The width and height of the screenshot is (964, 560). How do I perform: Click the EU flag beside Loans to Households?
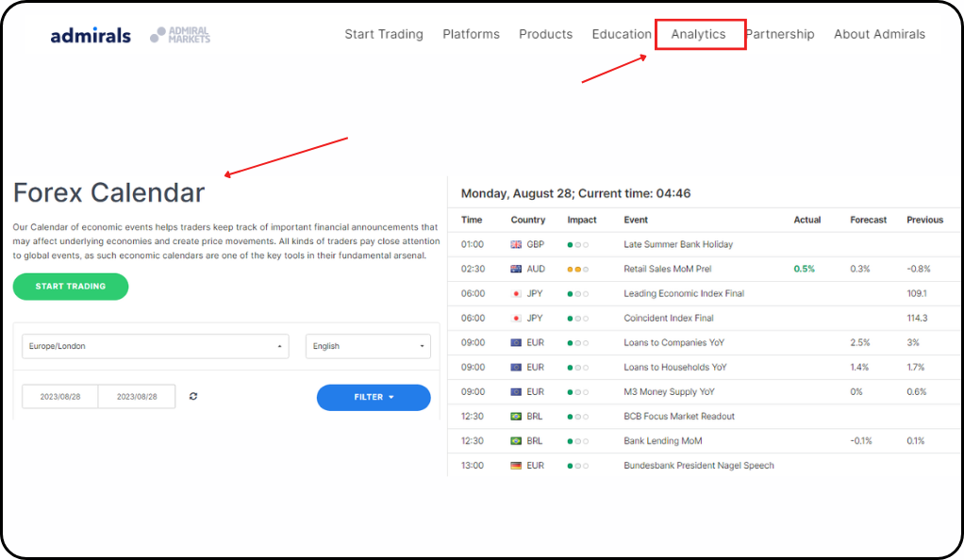coord(516,368)
